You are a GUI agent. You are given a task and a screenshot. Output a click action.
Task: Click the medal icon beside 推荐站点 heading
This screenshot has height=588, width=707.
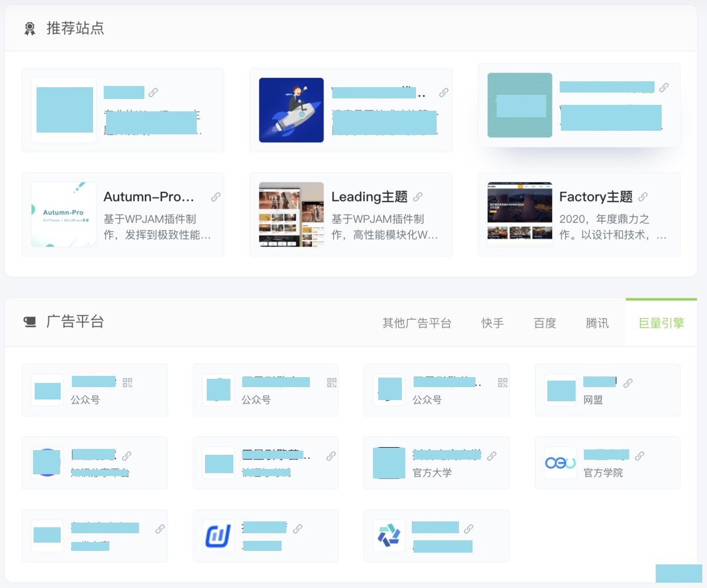[31, 28]
